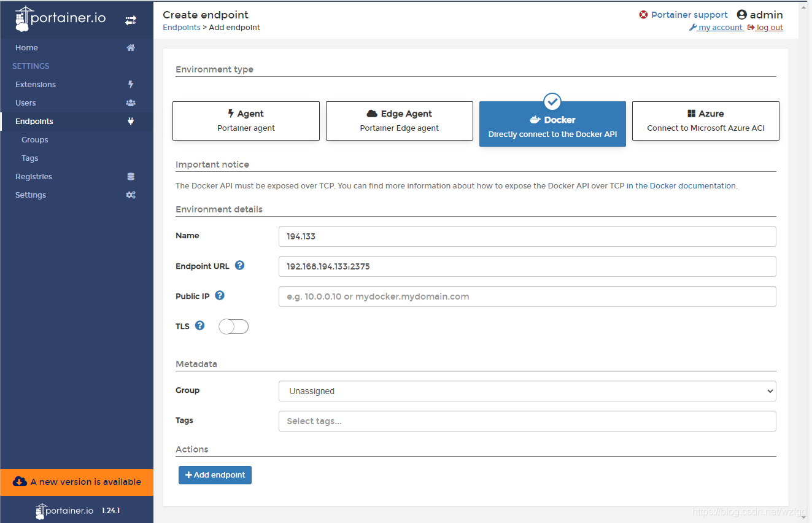Click the portainer.io logo in sidebar header

tap(60, 18)
